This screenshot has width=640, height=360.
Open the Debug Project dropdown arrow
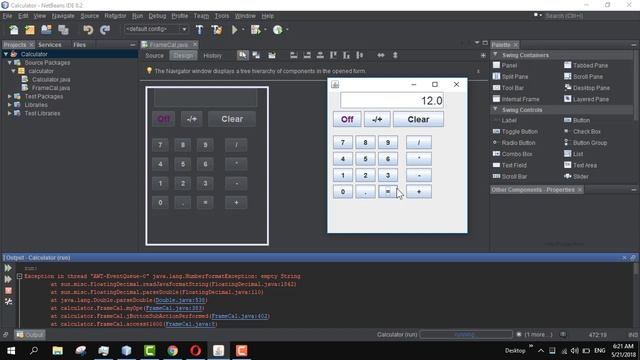(265, 29)
